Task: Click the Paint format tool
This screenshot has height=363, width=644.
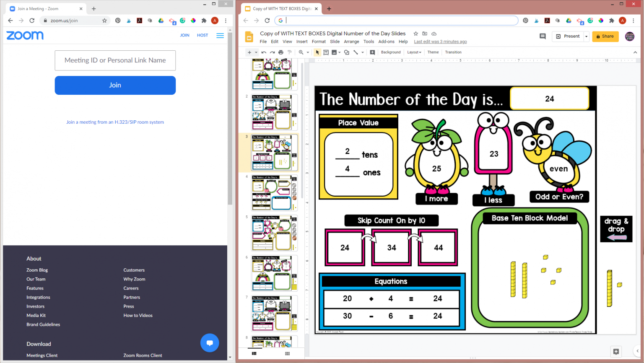Action: coord(290,52)
